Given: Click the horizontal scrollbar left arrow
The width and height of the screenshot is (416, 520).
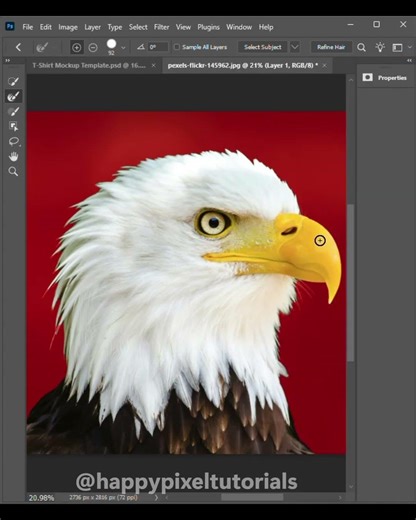Looking at the screenshot, I should 167,498.
